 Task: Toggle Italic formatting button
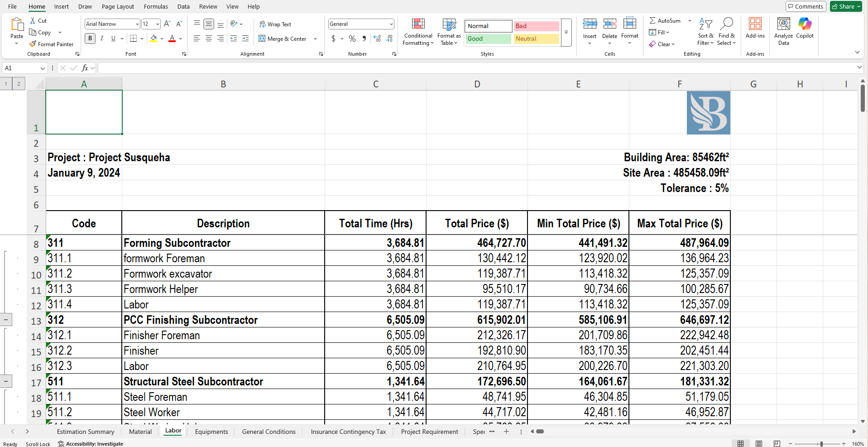pyautogui.click(x=102, y=38)
